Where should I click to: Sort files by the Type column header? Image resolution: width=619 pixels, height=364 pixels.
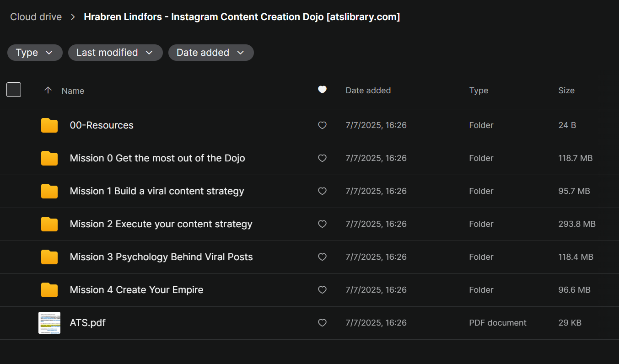coord(479,91)
